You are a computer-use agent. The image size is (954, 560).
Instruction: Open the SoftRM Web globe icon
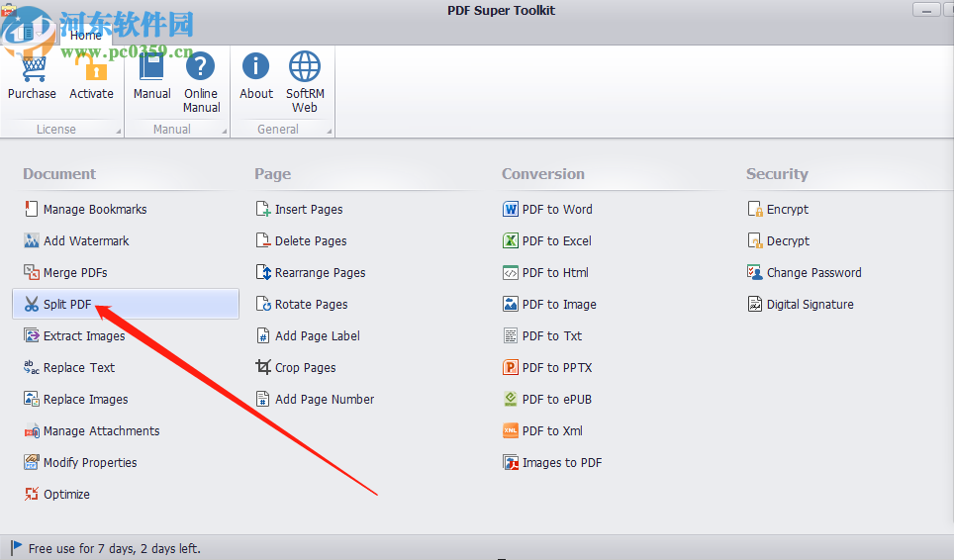[304, 67]
